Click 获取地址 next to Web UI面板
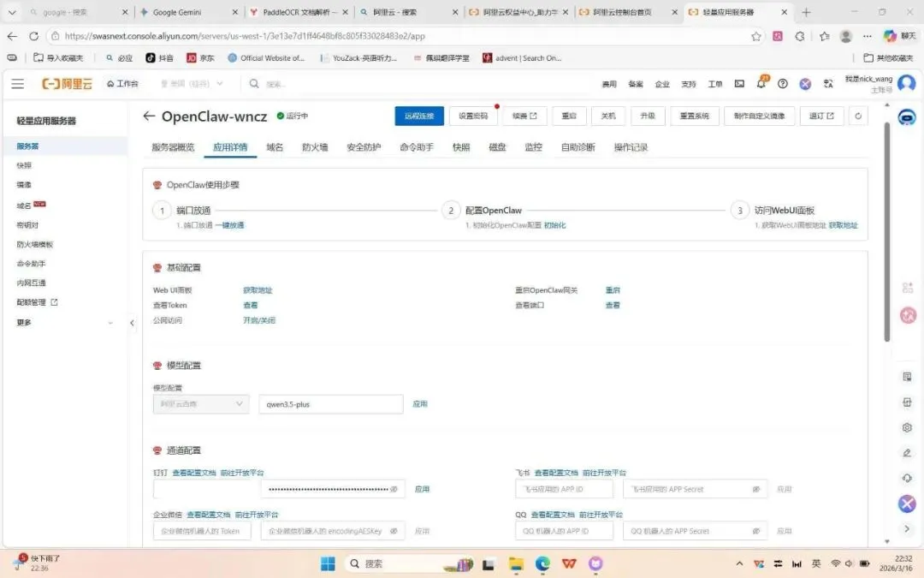The image size is (924, 578). coord(258,290)
